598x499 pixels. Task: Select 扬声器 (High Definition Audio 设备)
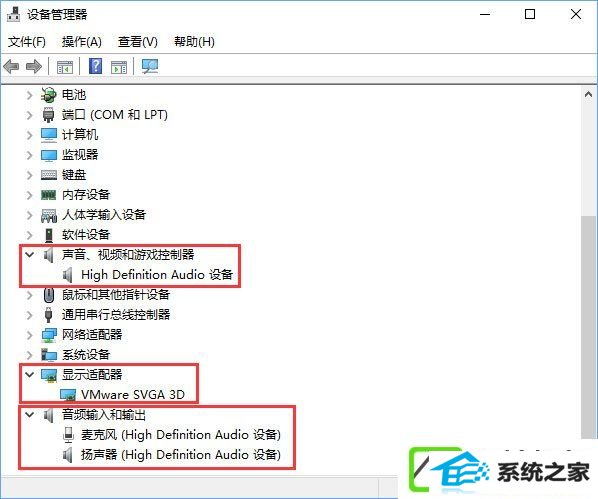(181, 455)
